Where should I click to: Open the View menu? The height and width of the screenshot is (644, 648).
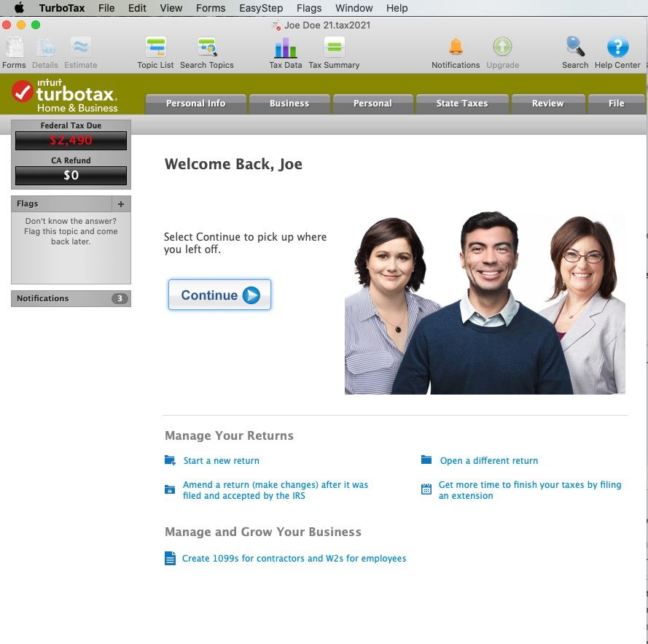[x=171, y=8]
